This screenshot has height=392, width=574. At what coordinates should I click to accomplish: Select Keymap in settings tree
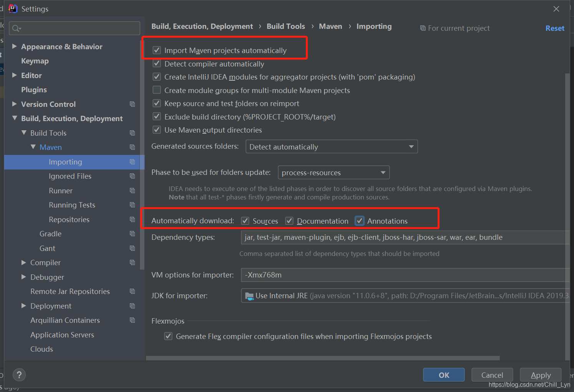click(35, 61)
